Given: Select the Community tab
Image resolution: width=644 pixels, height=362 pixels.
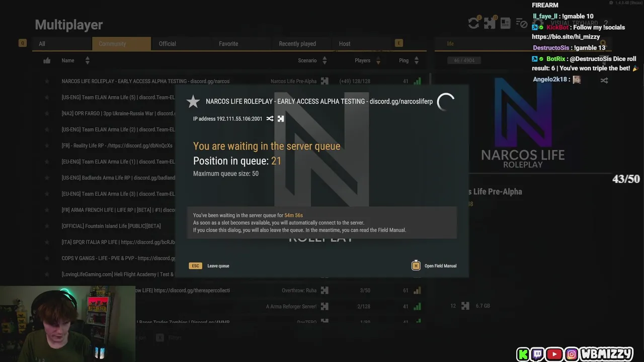Looking at the screenshot, I should (x=121, y=44).
